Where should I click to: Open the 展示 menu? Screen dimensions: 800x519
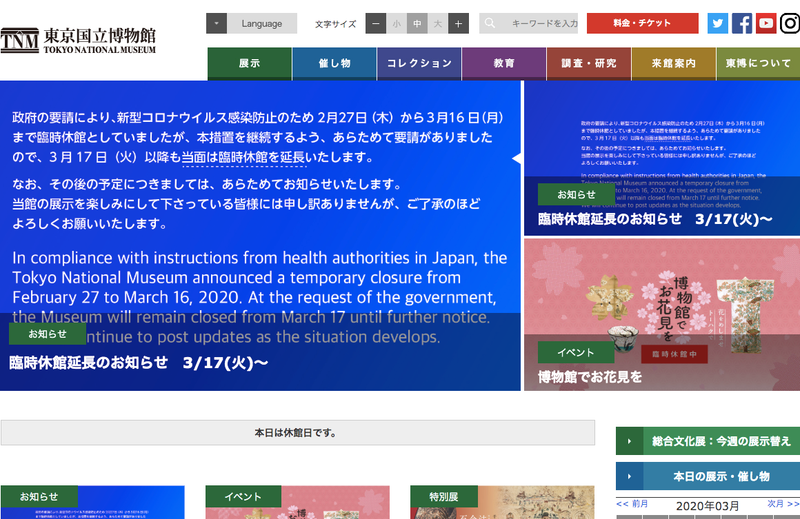click(249, 63)
